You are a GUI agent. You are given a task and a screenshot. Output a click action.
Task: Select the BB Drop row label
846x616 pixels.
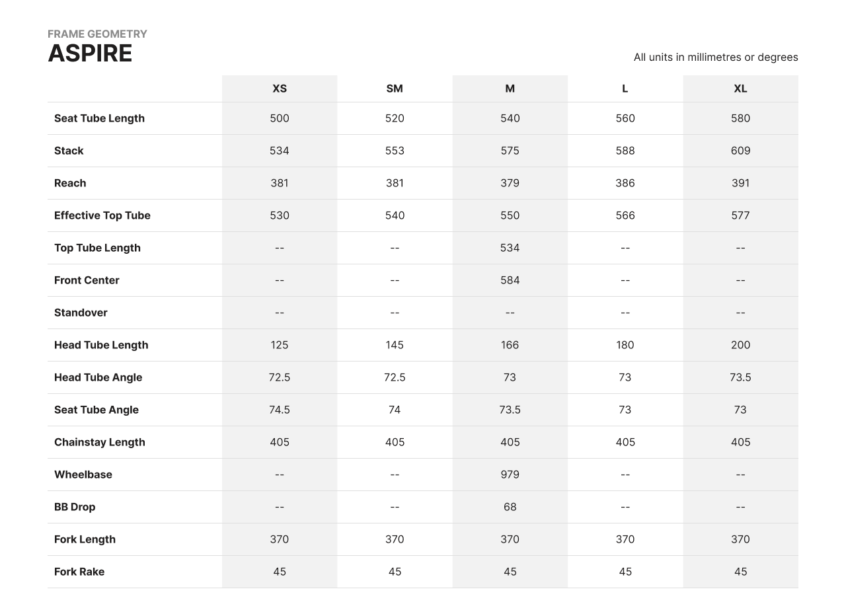pyautogui.click(x=75, y=507)
